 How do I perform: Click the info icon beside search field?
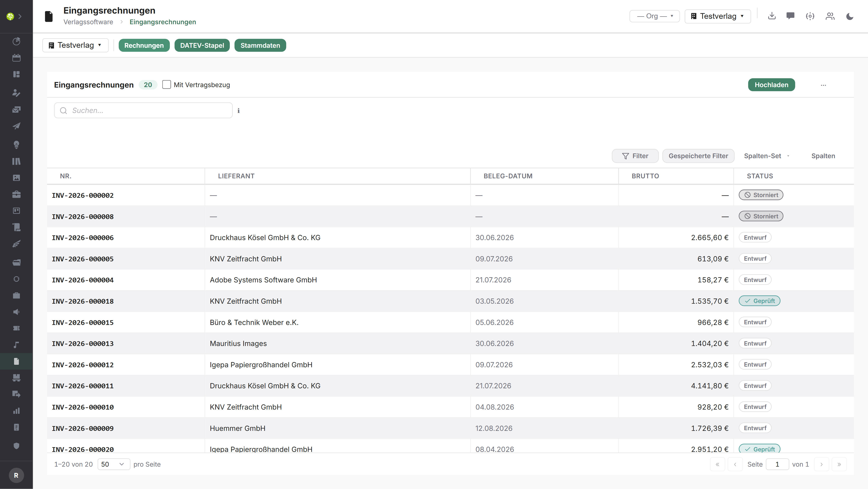pyautogui.click(x=238, y=111)
